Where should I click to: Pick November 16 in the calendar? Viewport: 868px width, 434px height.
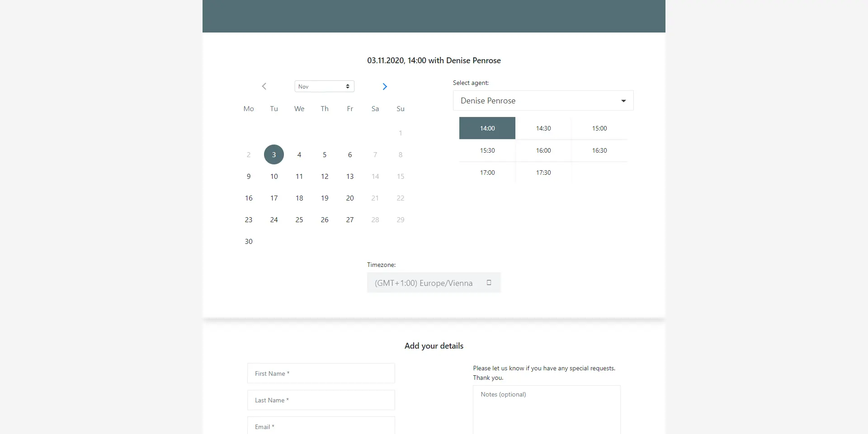tap(249, 198)
